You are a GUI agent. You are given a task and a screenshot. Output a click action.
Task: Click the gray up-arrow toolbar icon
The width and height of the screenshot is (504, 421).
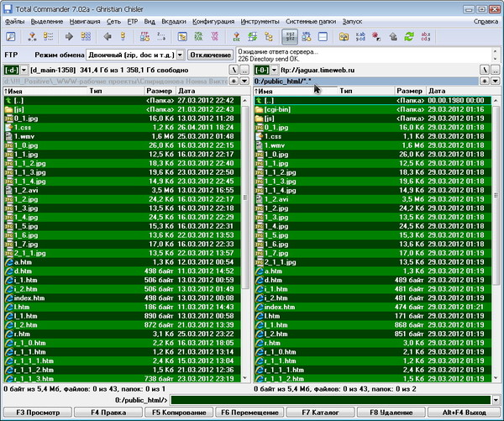click(393, 36)
